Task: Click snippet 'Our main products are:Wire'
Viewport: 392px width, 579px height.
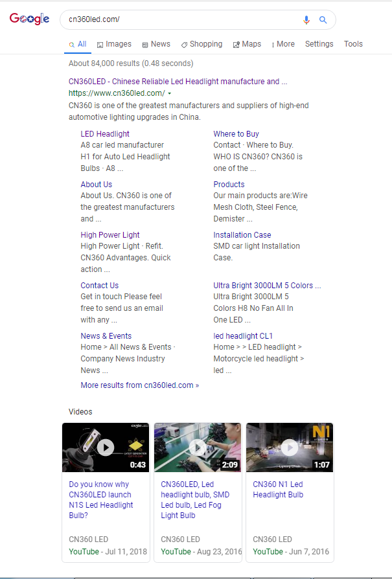Action: (x=260, y=196)
